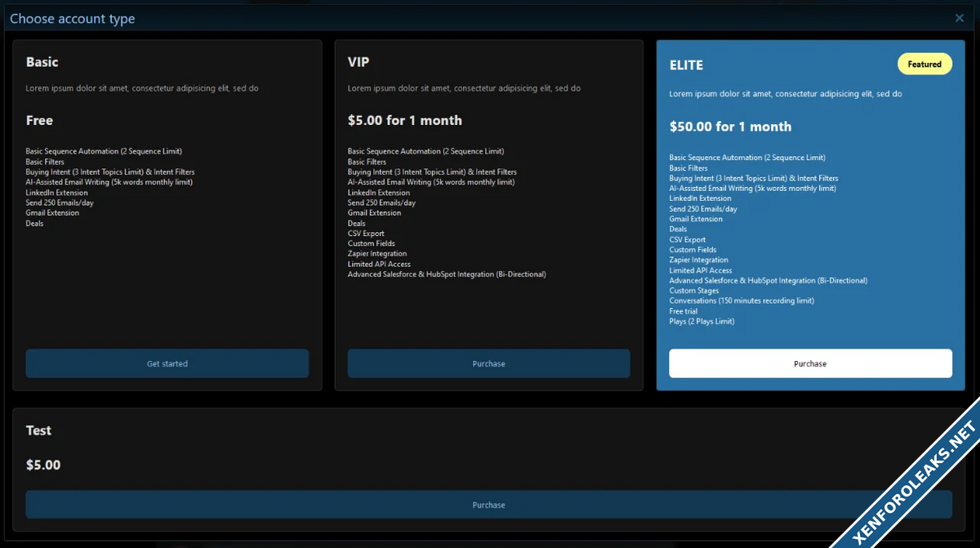Screen dimensions: 980x548
Task: Click the XENFOROLEAKS.NET corner banner
Action: pyautogui.click(x=915, y=482)
